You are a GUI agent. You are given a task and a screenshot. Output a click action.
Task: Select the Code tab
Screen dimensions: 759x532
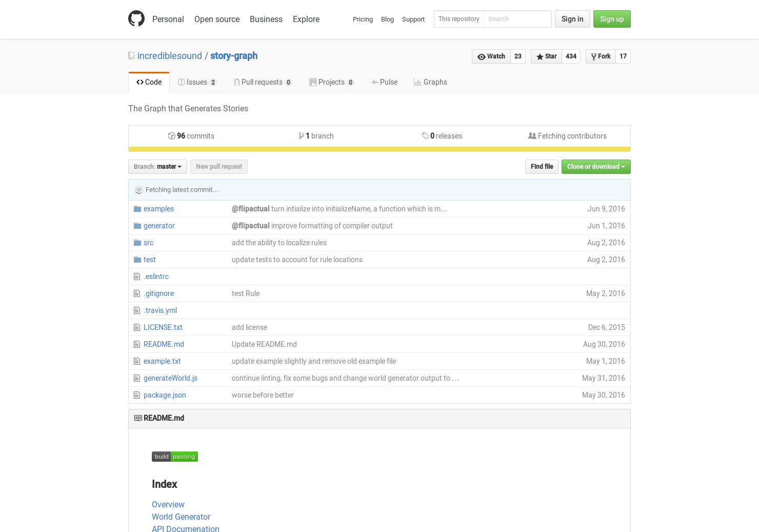pyautogui.click(x=149, y=82)
